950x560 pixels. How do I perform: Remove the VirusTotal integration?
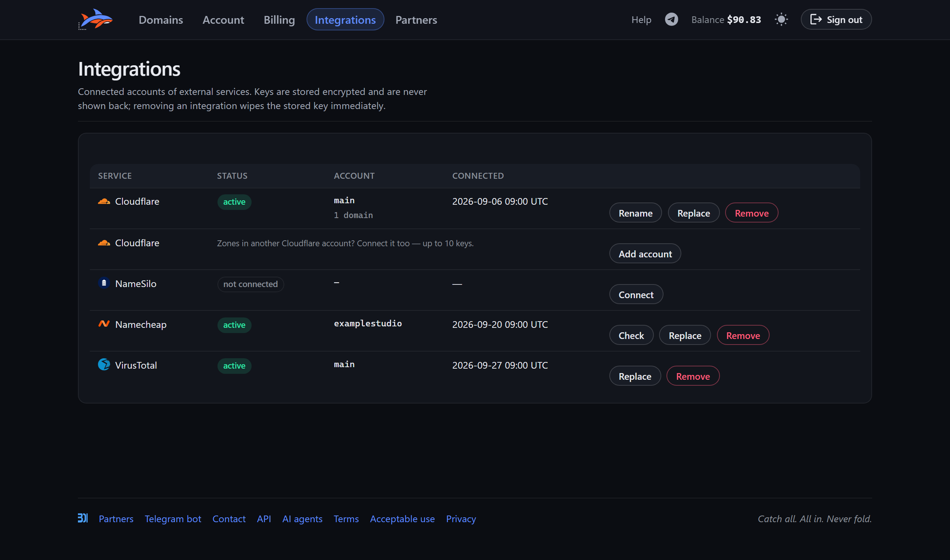pos(693,376)
